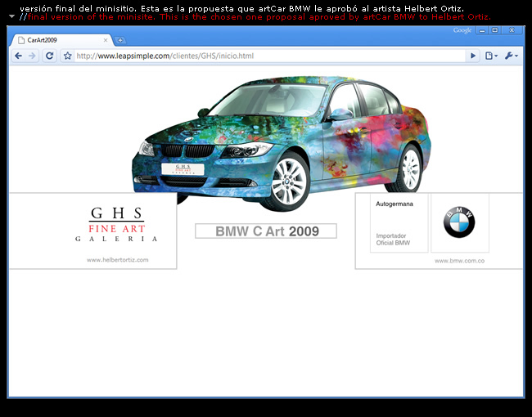Screen dimensions: 532x417
Task: Click the BMW C Art 2009 button
Action: 266,231
